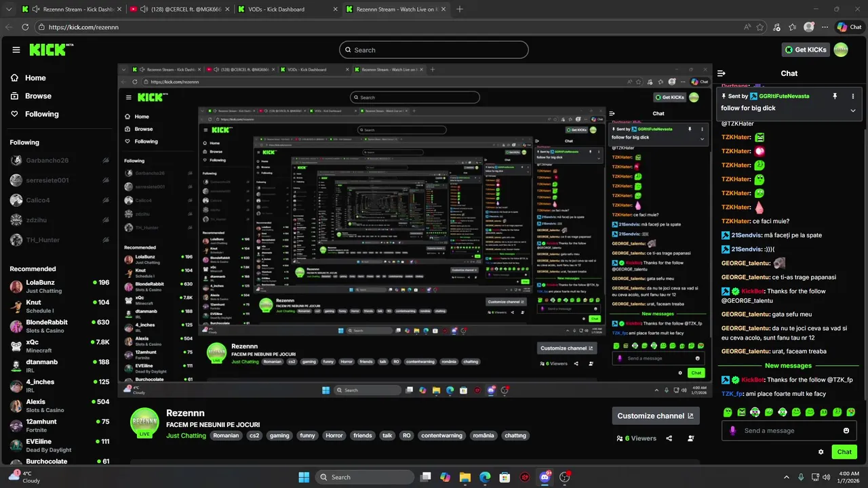This screenshot has height=488, width=868.
Task: Open LolaBunz recommended channel
Action: (59, 286)
